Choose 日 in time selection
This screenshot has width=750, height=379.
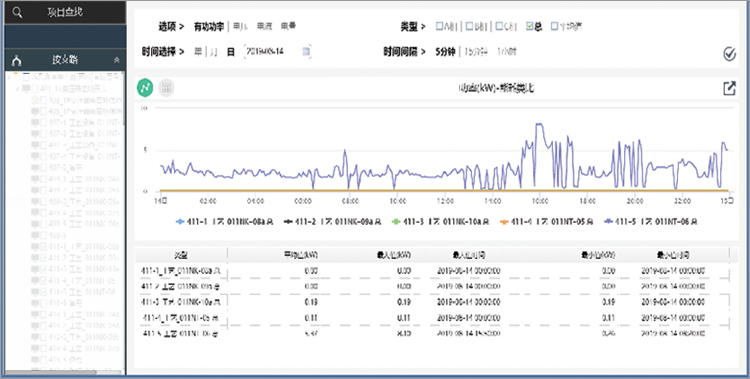click(231, 51)
